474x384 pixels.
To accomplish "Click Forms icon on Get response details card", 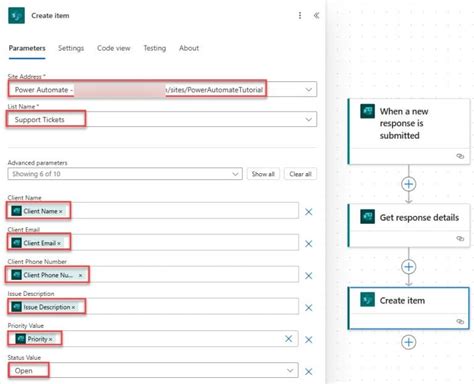I will 368,217.
